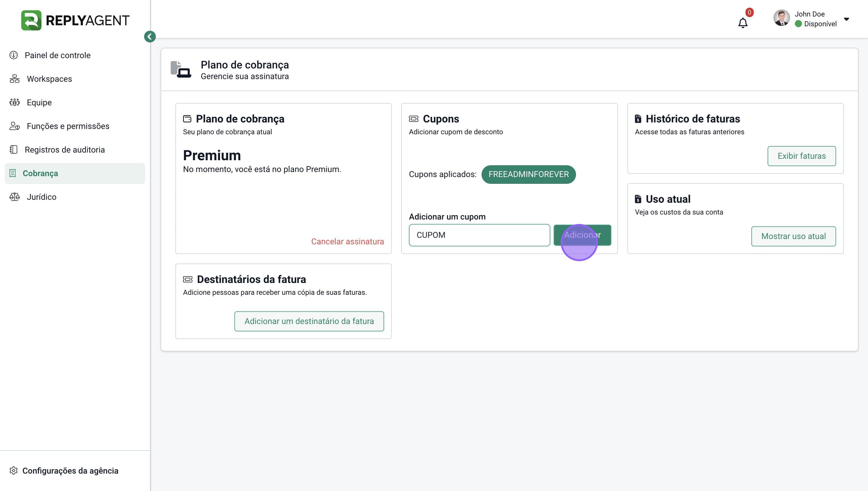Click the Disponível status text
The image size is (868, 491).
[x=820, y=24]
